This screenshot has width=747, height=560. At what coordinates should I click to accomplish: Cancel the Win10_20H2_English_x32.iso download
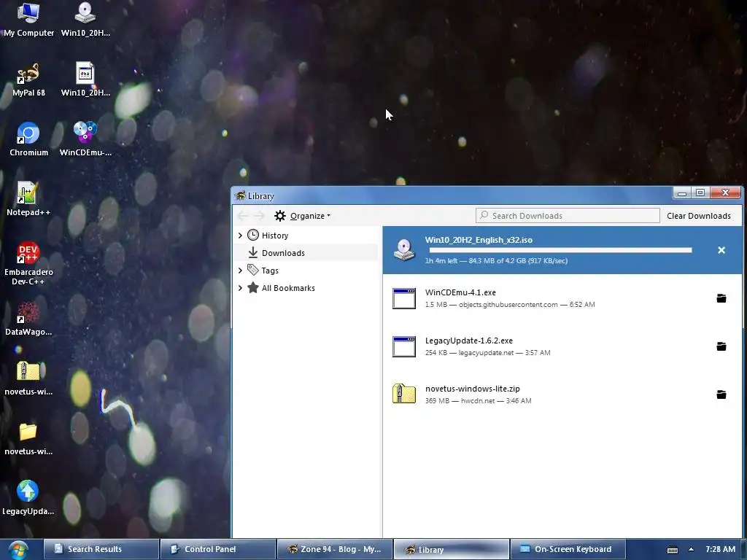[x=721, y=250]
